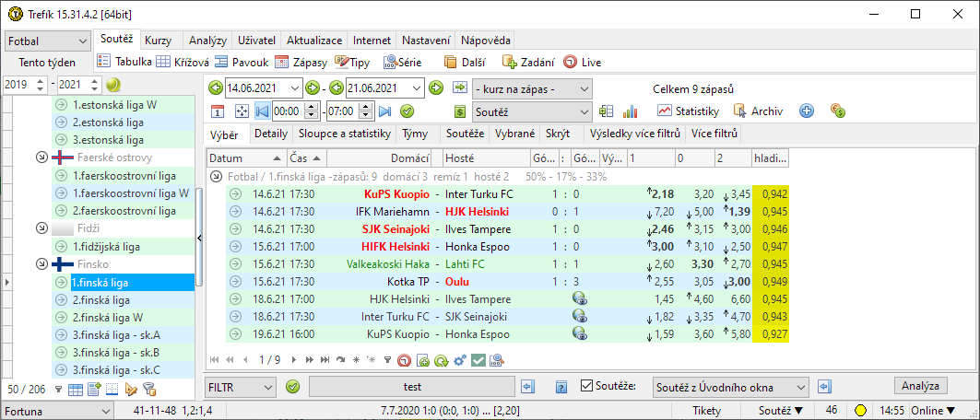Click the Tikety status bar button

707,411
